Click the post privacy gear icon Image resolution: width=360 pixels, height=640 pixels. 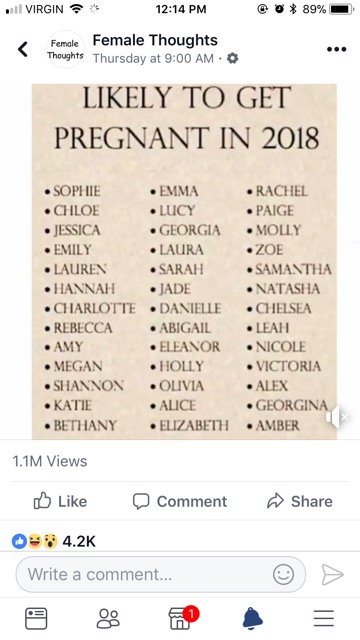232,58
